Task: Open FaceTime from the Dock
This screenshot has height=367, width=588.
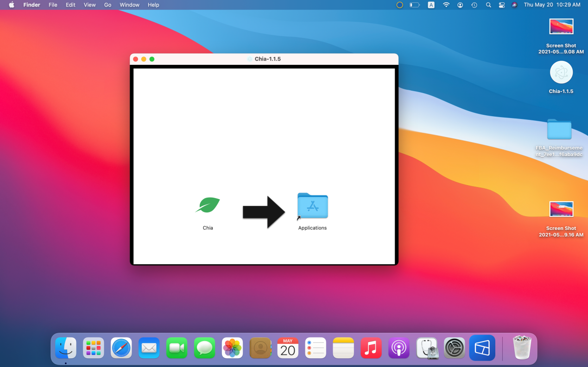Action: click(177, 348)
